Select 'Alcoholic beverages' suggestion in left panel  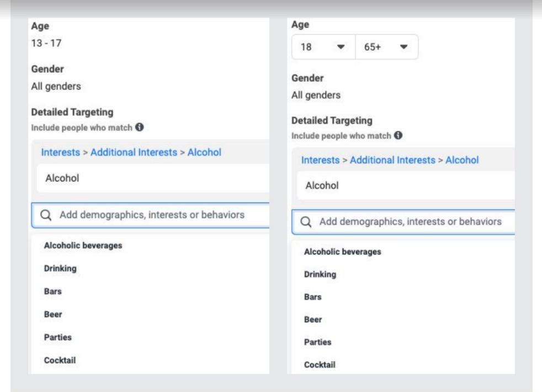point(83,246)
